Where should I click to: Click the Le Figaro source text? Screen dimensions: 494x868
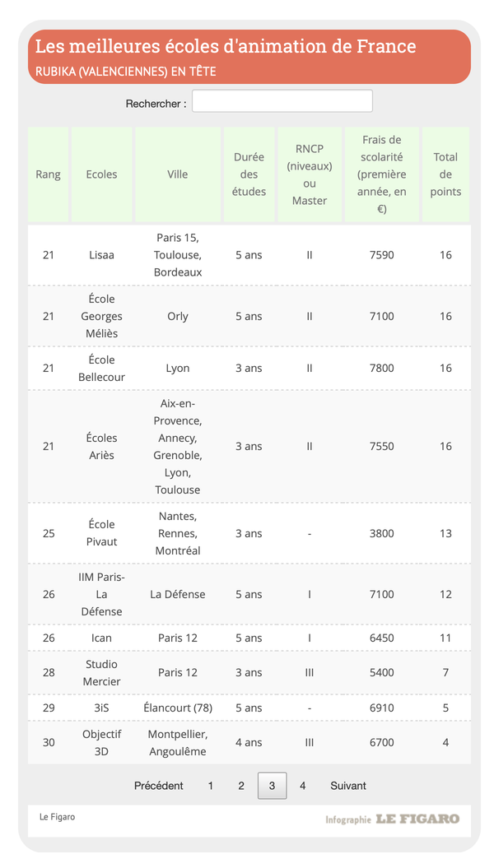[x=58, y=817]
